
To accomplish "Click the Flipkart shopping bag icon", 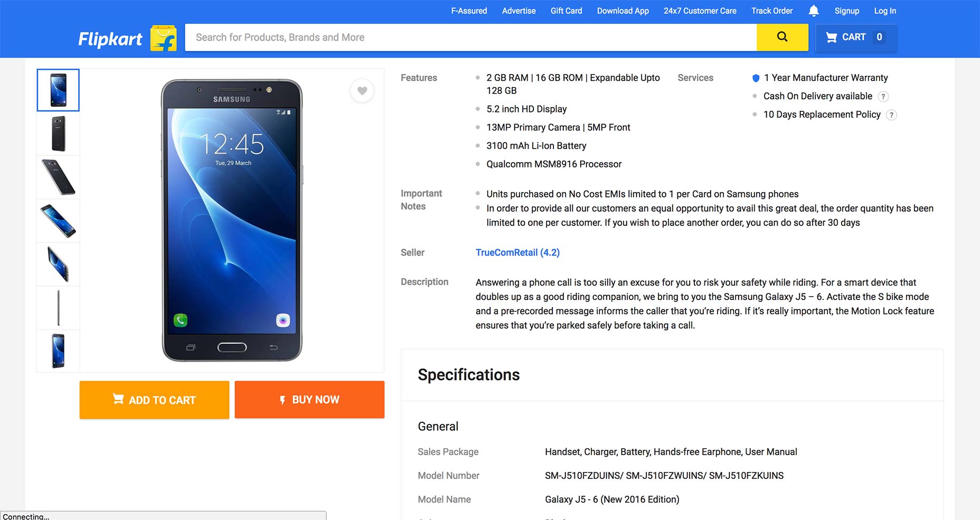I will coord(164,38).
